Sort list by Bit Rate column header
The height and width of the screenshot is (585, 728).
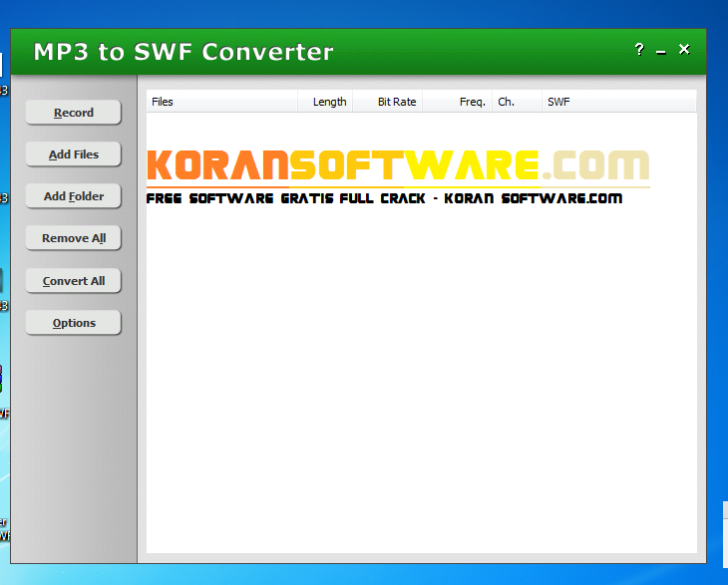click(388, 102)
